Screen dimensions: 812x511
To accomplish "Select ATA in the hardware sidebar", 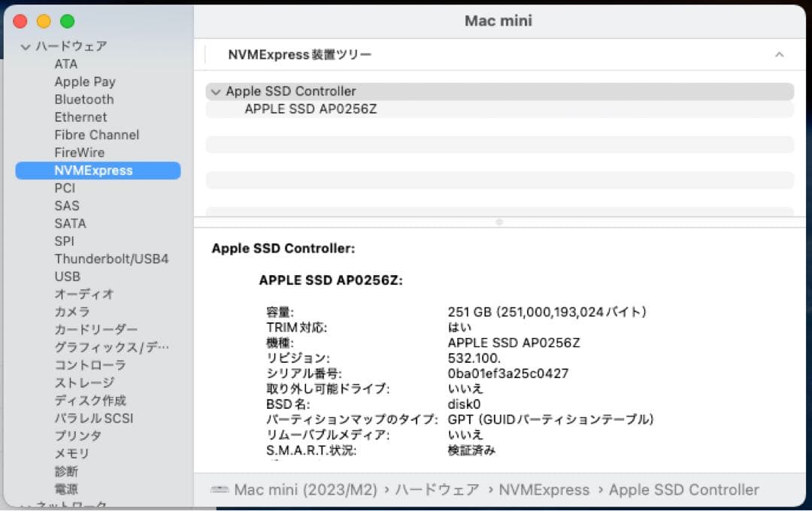I will [x=65, y=64].
